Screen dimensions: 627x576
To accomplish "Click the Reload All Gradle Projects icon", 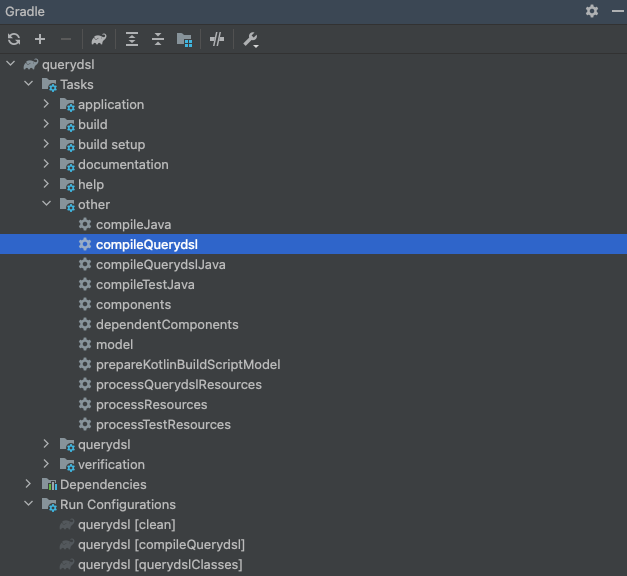I will point(14,39).
